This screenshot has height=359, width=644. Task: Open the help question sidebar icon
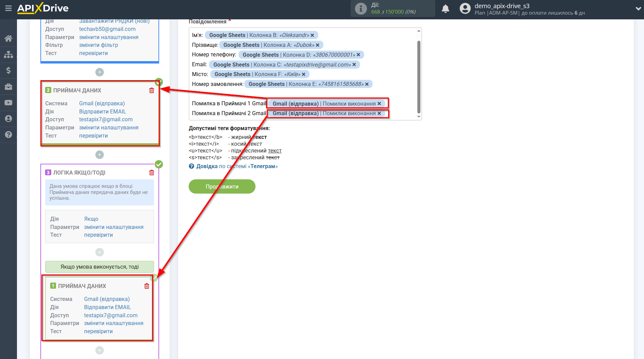click(8, 134)
